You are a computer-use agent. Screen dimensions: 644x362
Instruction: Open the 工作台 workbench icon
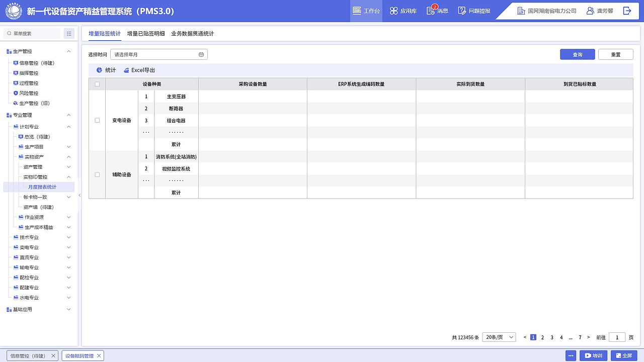click(357, 11)
